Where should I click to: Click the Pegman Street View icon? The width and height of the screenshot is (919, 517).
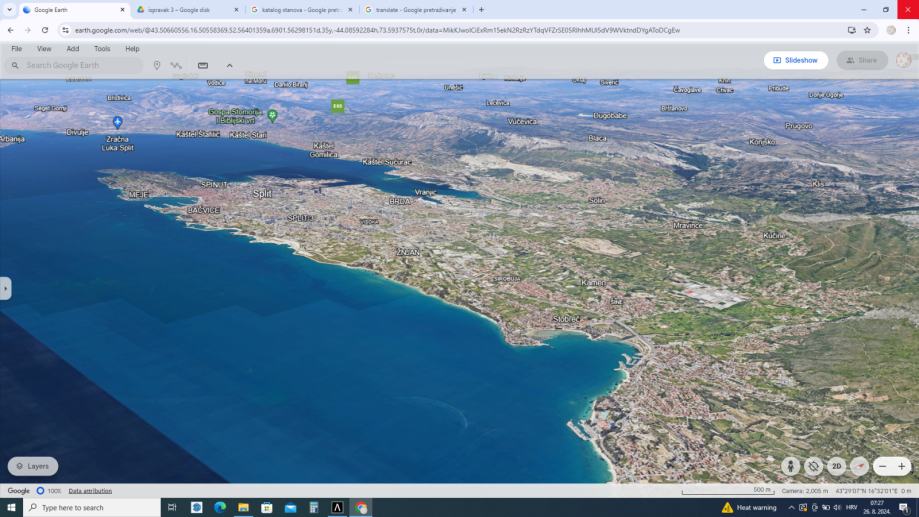(790, 466)
